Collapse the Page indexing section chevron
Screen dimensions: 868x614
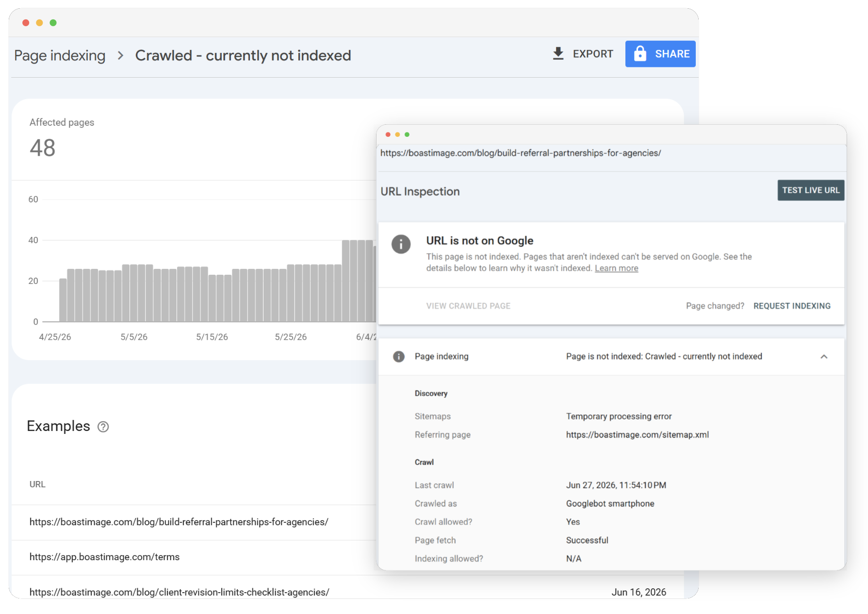coord(824,357)
